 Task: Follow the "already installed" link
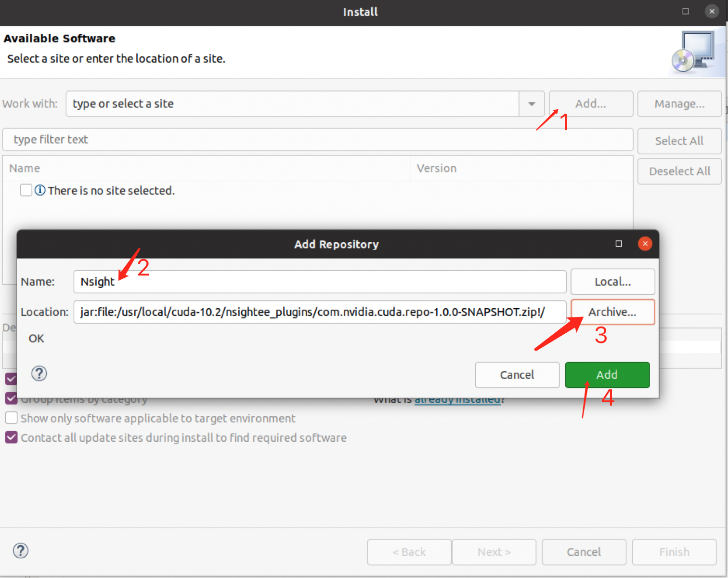tap(457, 399)
